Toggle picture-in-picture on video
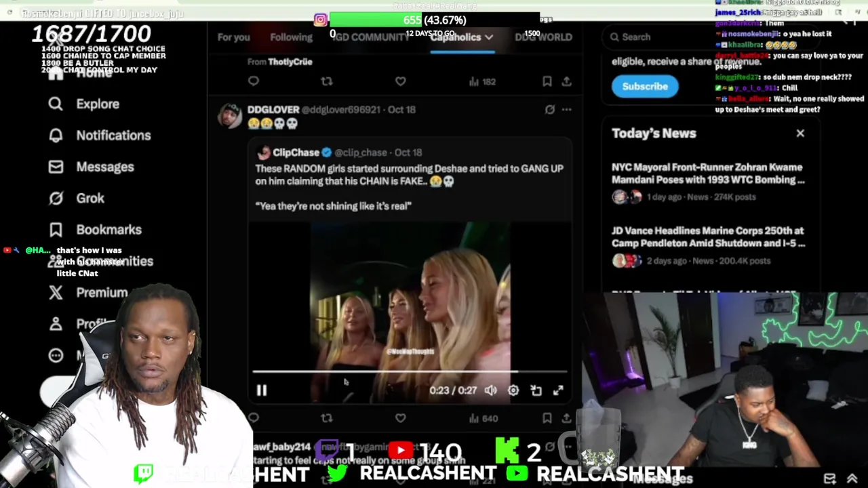Screen dimensions: 868x488 [x=536, y=390]
